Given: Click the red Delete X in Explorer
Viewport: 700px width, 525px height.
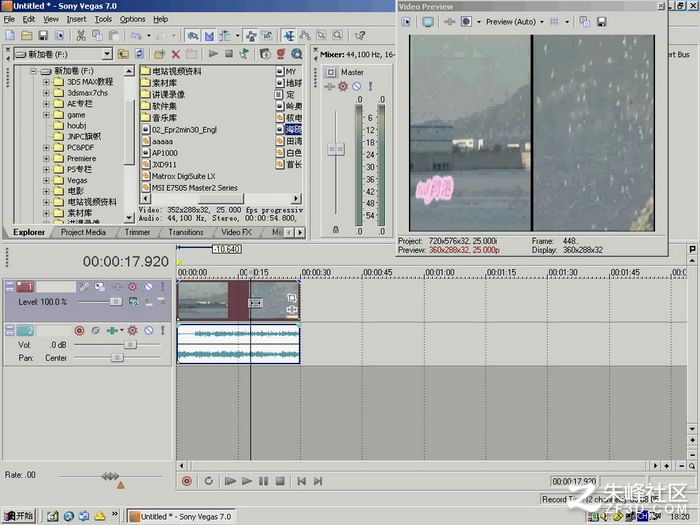Looking at the screenshot, I should point(175,54).
